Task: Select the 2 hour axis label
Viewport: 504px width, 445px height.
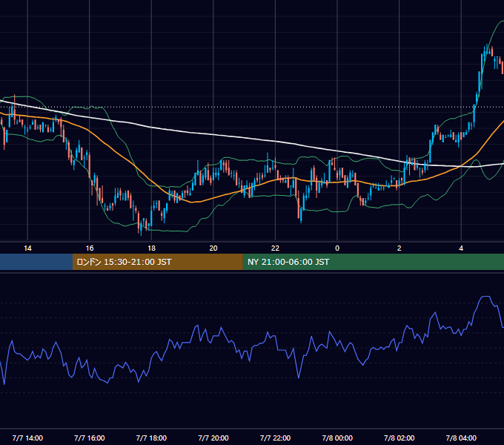Action: point(399,248)
